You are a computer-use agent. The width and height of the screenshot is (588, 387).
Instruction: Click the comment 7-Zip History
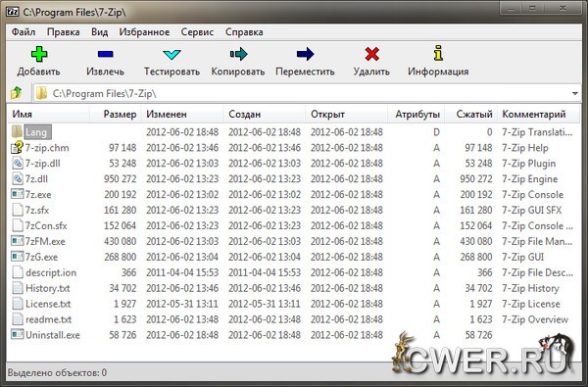tap(530, 288)
